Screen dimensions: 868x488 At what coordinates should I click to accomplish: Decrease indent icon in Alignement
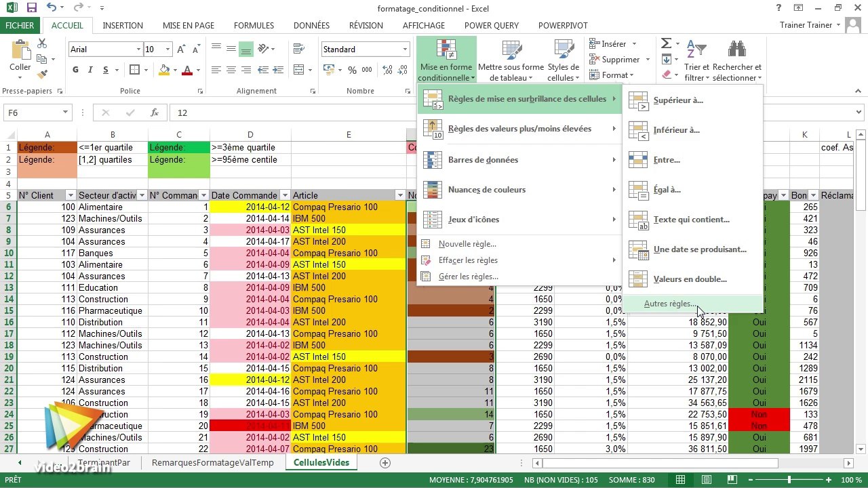(264, 70)
